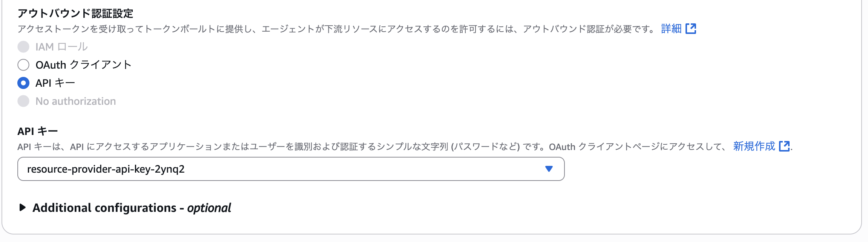
Task: Select the OAuth クライアント option
Action: point(84,64)
